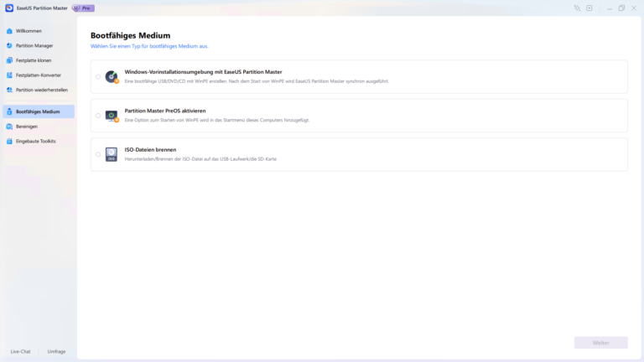Click the feedback box icon in title bar
This screenshot has height=362, width=644.
[x=589, y=8]
